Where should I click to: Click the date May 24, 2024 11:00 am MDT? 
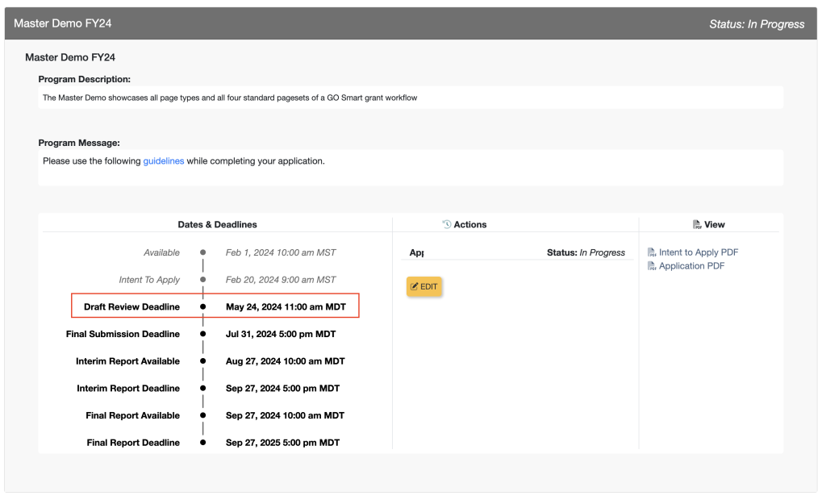286,307
